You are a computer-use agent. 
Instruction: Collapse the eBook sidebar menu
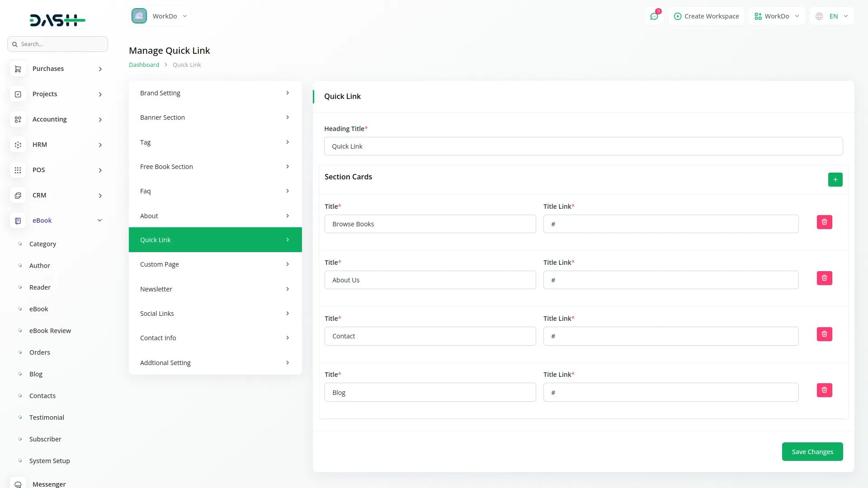99,221
